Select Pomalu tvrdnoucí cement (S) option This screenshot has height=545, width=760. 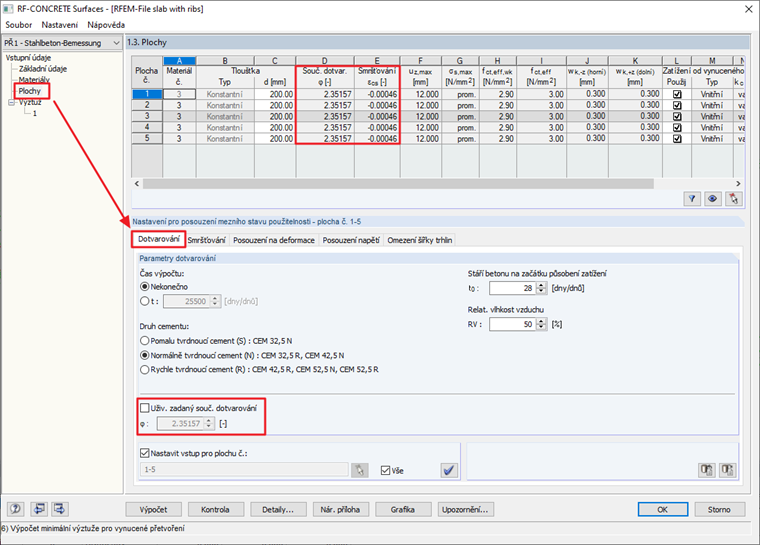(x=144, y=341)
